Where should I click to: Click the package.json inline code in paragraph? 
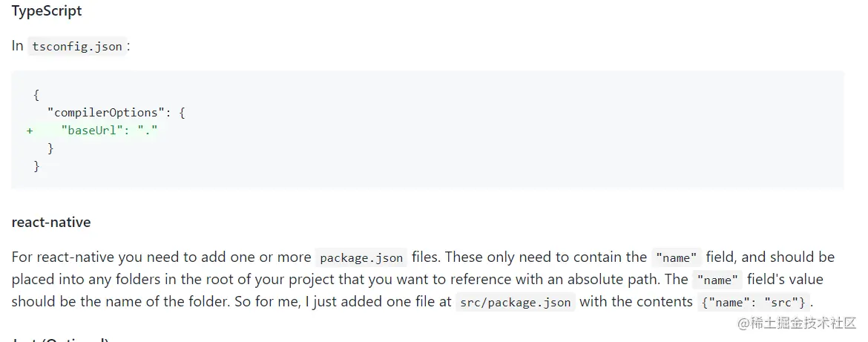tap(361, 257)
